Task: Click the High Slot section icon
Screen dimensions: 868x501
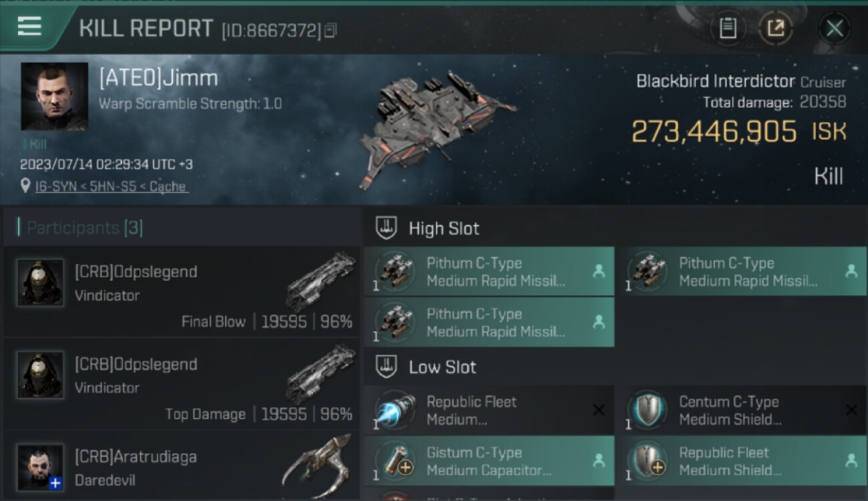Action: (387, 228)
